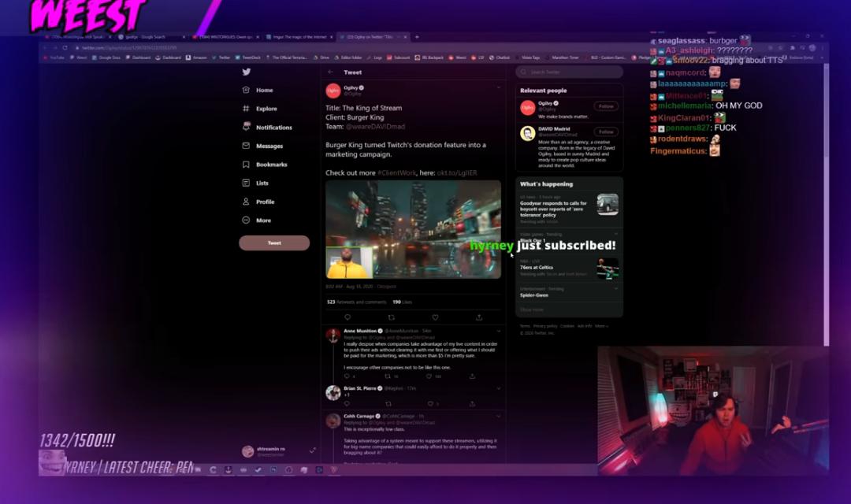Open Cohh Carnage reply options chevron
851x504 pixels.
[x=498, y=416]
